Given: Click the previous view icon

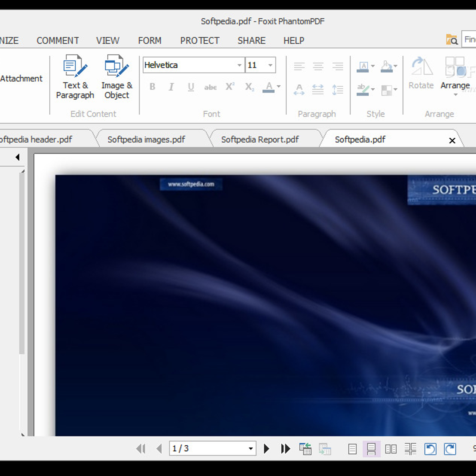Looking at the screenshot, I should [305, 449].
